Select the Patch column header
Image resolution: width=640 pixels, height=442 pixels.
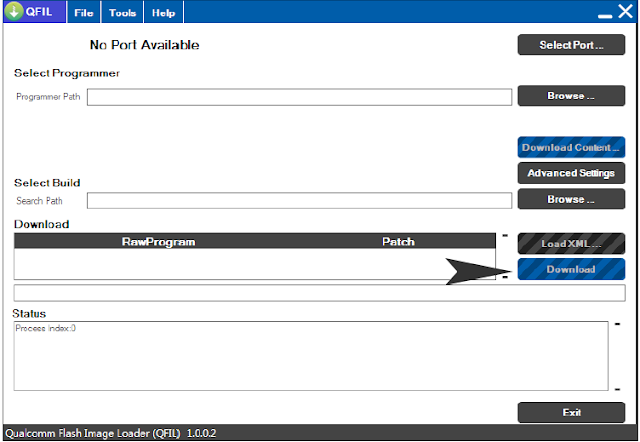click(x=398, y=242)
